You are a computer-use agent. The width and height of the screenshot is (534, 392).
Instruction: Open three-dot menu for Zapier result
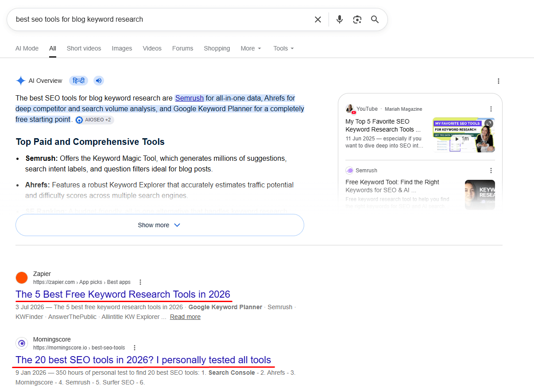pyautogui.click(x=140, y=282)
